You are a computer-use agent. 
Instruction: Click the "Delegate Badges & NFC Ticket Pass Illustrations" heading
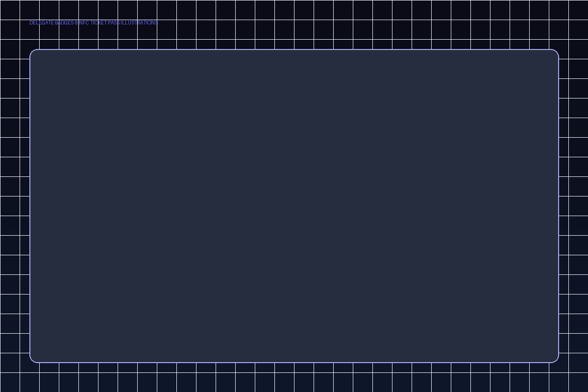[94, 23]
